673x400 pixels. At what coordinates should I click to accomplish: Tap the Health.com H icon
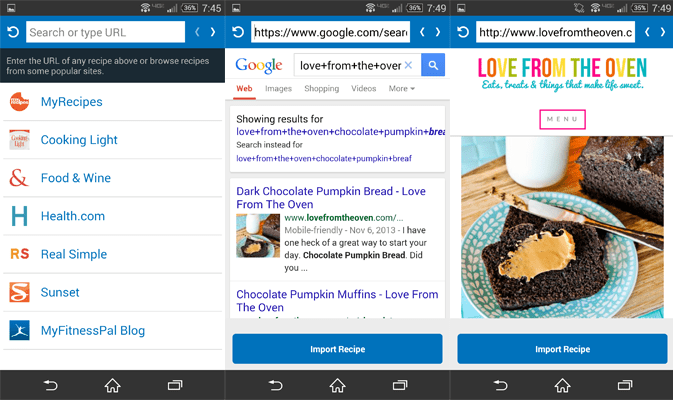click(19, 216)
